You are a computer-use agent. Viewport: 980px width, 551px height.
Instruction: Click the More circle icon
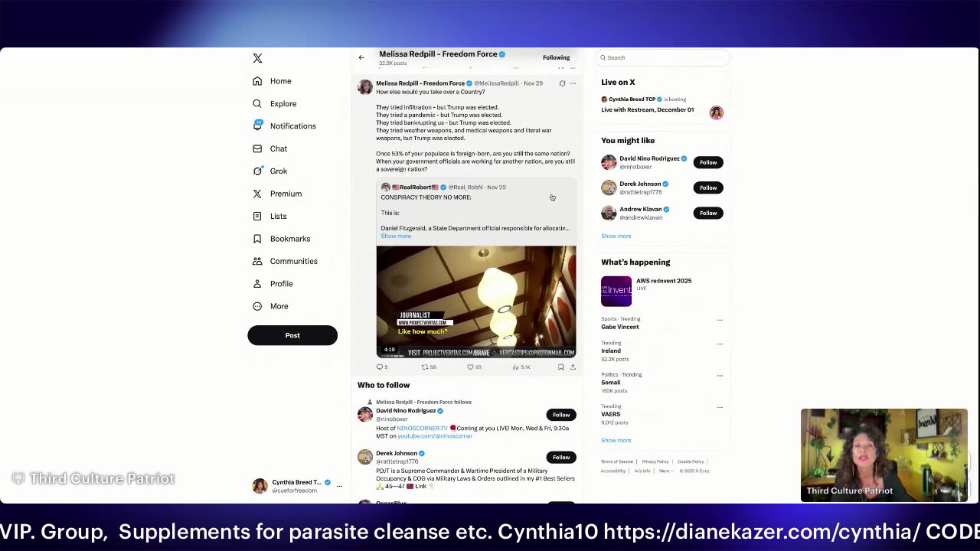pos(257,306)
